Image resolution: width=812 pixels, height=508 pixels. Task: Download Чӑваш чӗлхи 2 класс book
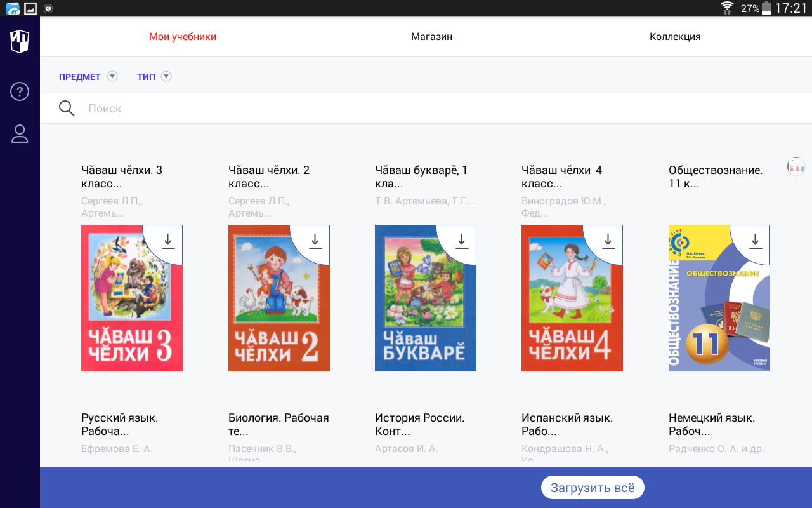315,241
